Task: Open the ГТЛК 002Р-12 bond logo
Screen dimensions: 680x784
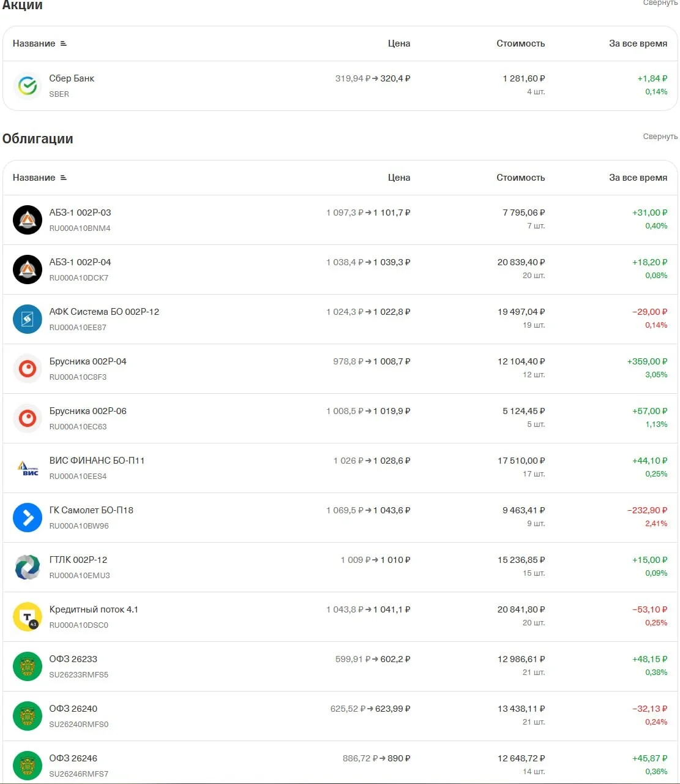Action: [28, 567]
